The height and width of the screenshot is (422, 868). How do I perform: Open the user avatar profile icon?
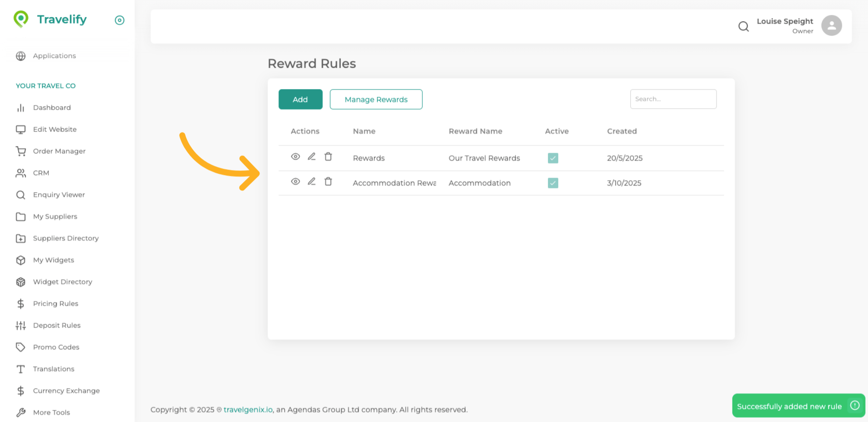(831, 25)
